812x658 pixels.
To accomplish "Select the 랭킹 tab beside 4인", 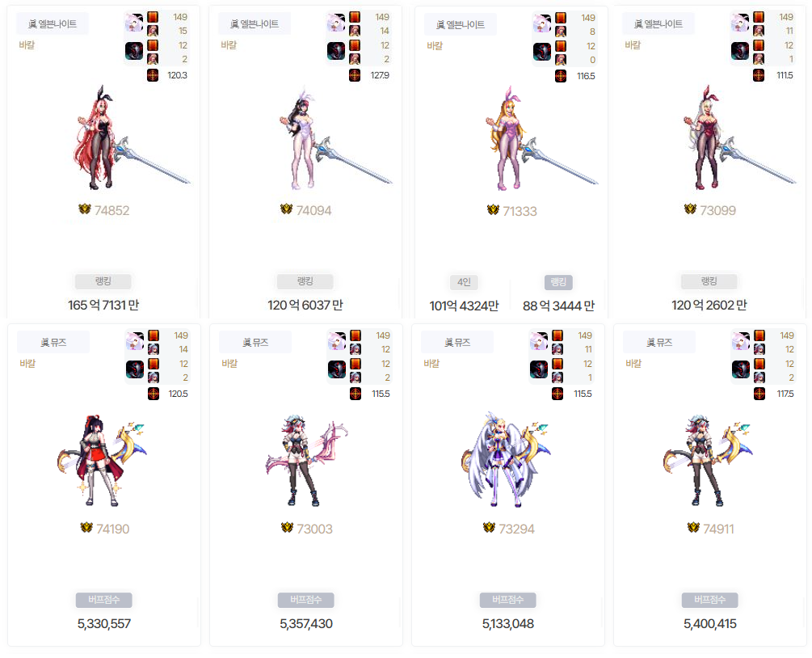I will click(558, 282).
